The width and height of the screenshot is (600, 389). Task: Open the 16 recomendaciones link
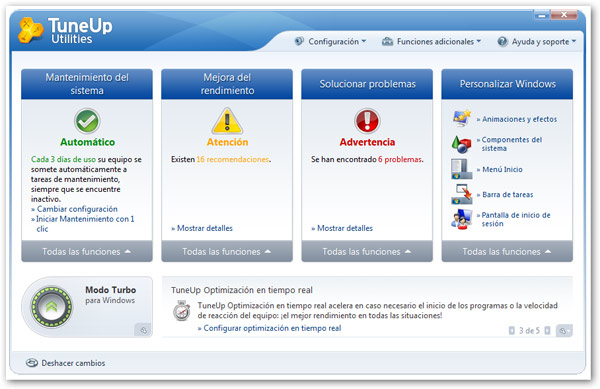pyautogui.click(x=233, y=159)
